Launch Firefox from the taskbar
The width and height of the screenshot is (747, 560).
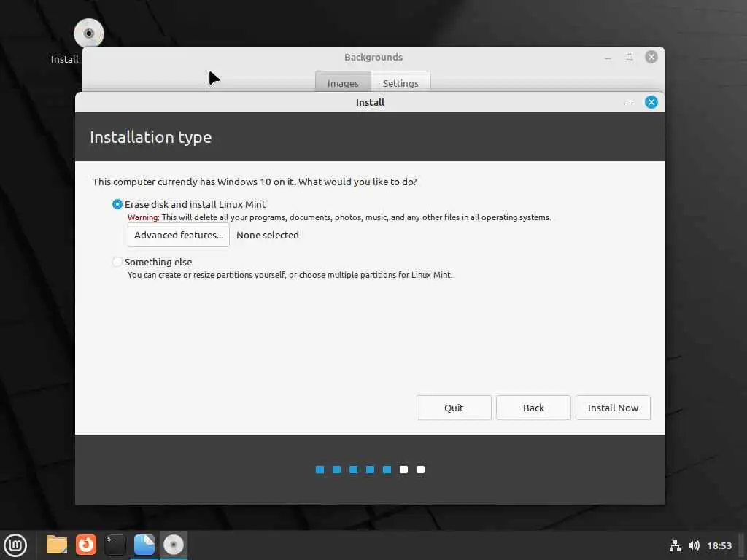pos(86,545)
